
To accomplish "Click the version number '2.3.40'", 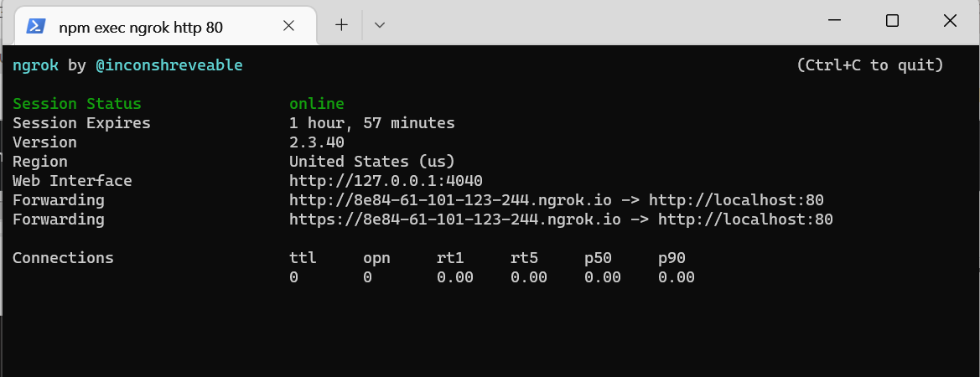I will coord(317,142).
